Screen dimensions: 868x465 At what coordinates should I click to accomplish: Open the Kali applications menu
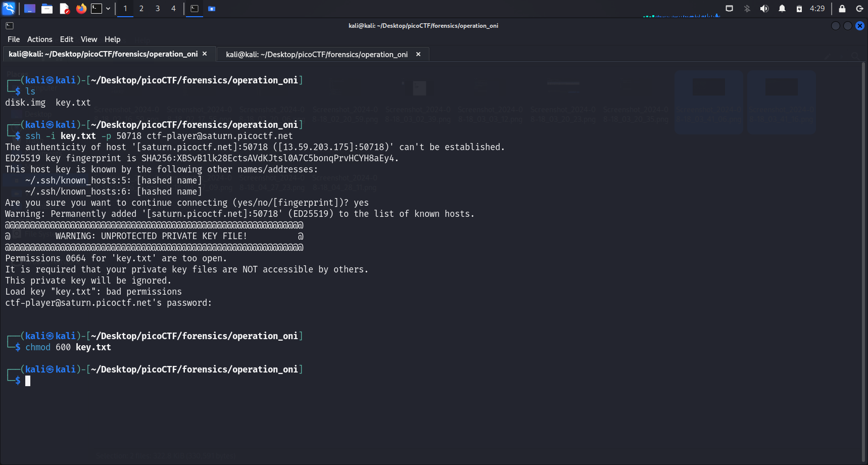9,8
